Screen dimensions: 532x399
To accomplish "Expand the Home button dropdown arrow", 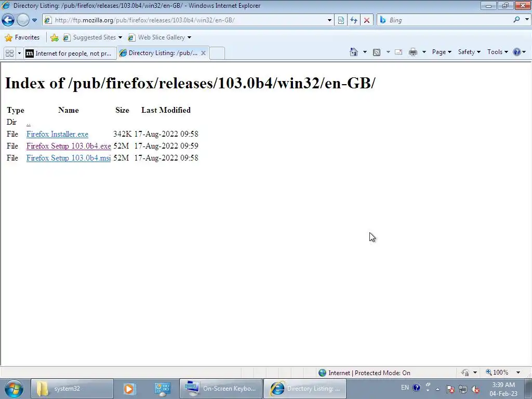I will click(x=365, y=52).
